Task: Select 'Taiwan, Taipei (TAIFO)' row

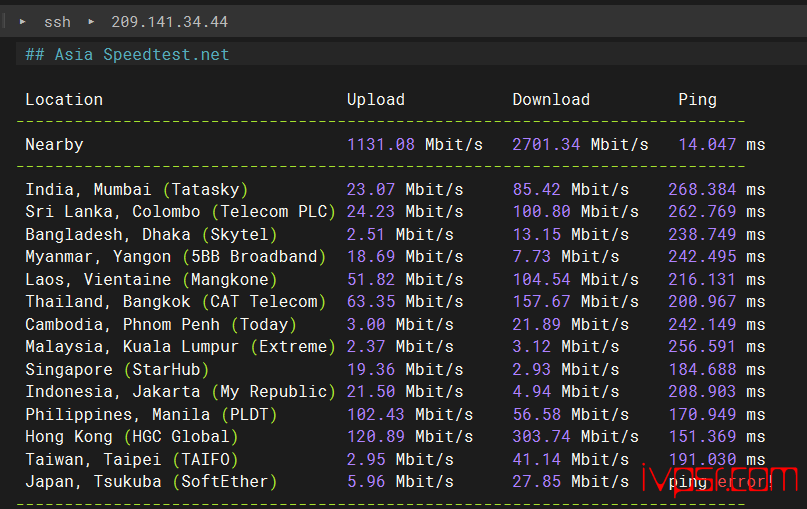Action: [x=132, y=460]
